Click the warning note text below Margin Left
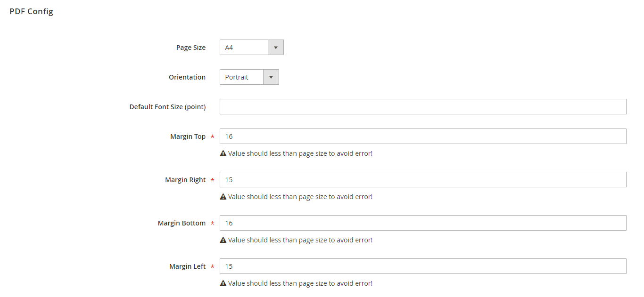This screenshot has width=644, height=297. (x=300, y=283)
